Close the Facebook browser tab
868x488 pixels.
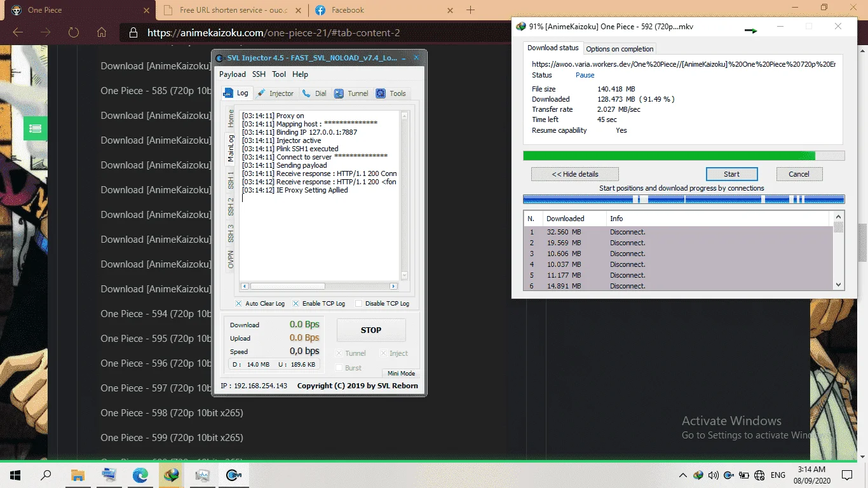click(x=450, y=10)
